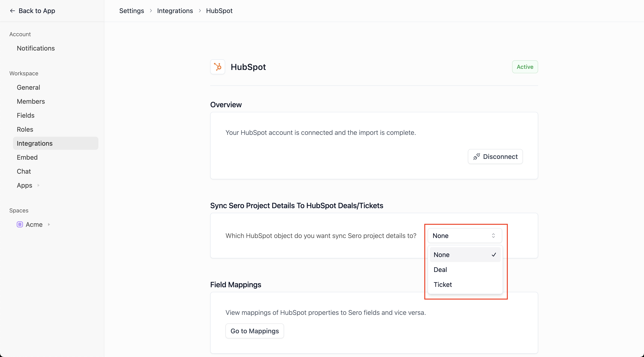Click the Disconnect plug icon

coord(476,157)
